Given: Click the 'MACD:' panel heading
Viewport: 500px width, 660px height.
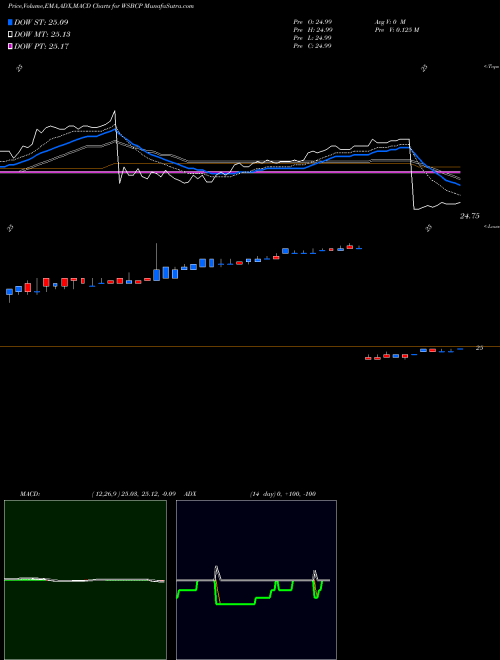Looking at the screenshot, I should tap(29, 494).
